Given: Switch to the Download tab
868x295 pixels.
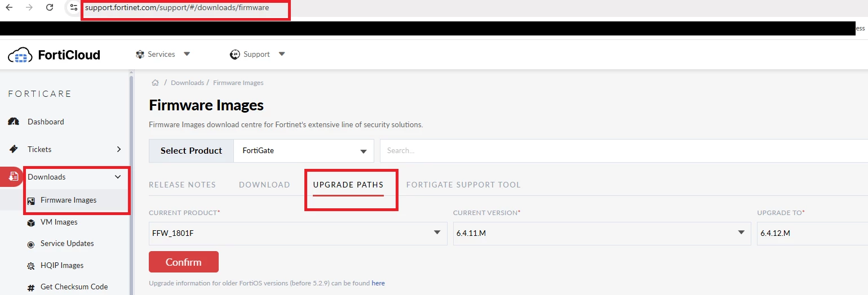Looking at the screenshot, I should [264, 185].
